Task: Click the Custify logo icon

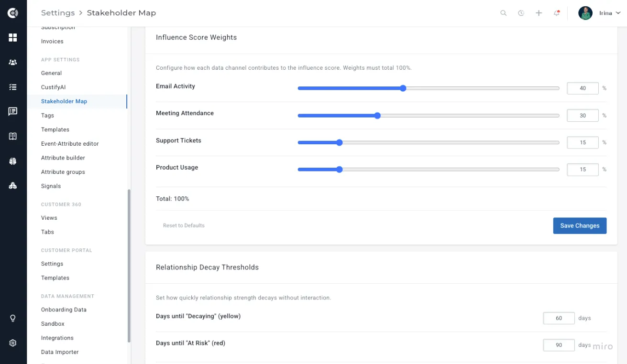Action: [13, 13]
